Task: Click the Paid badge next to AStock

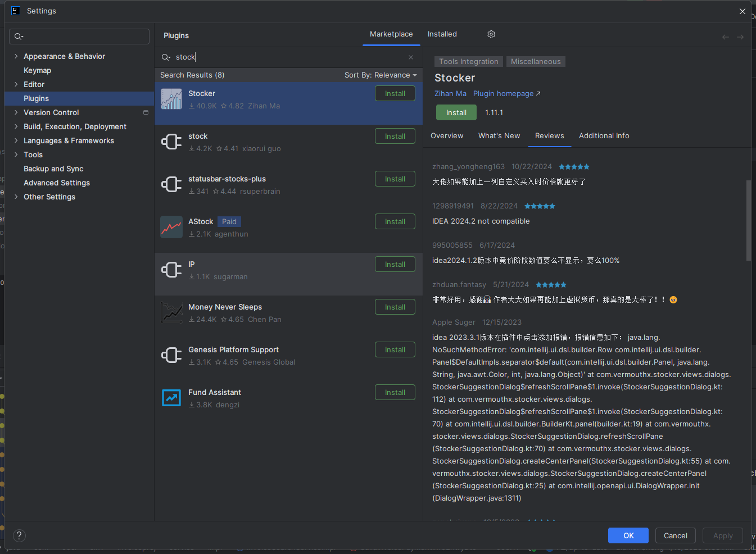Action: [x=229, y=221]
